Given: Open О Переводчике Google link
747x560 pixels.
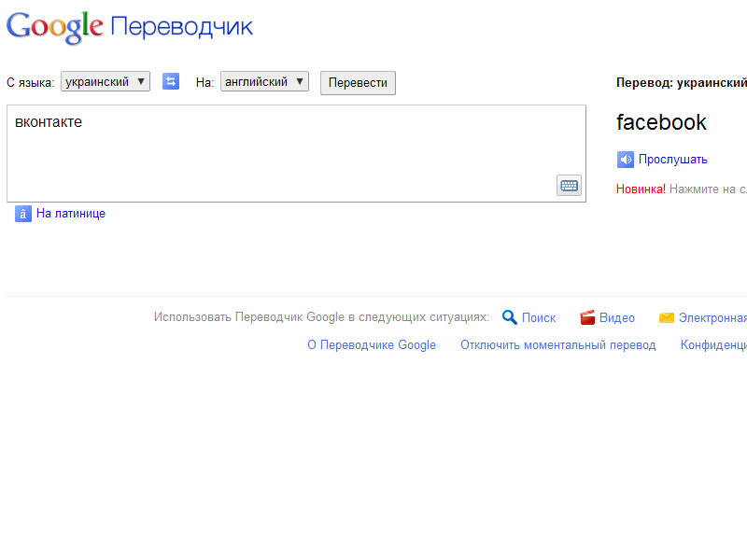Looking at the screenshot, I should pyautogui.click(x=372, y=344).
